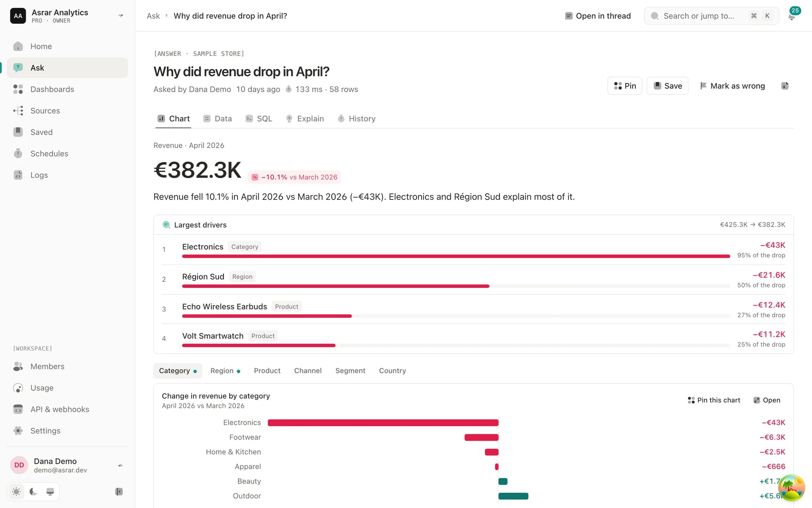This screenshot has width=812, height=508.
Task: Click the Electronics bar in category chart
Action: click(x=383, y=423)
